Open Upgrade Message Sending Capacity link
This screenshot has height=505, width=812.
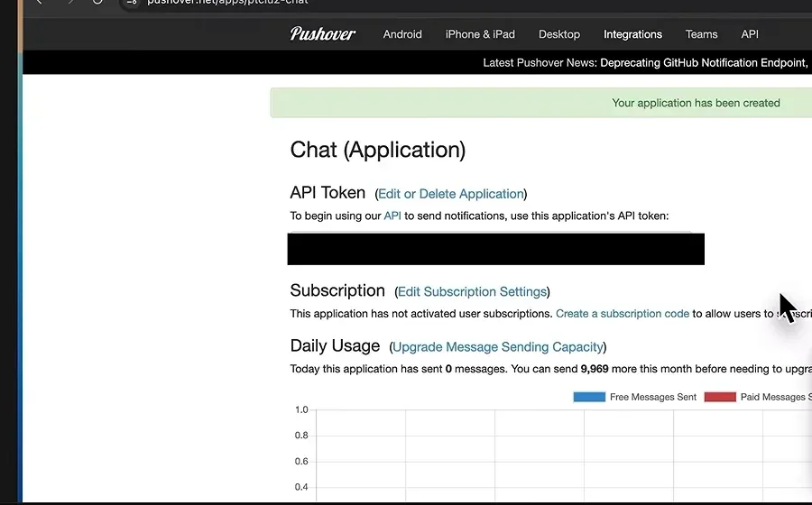(x=498, y=346)
